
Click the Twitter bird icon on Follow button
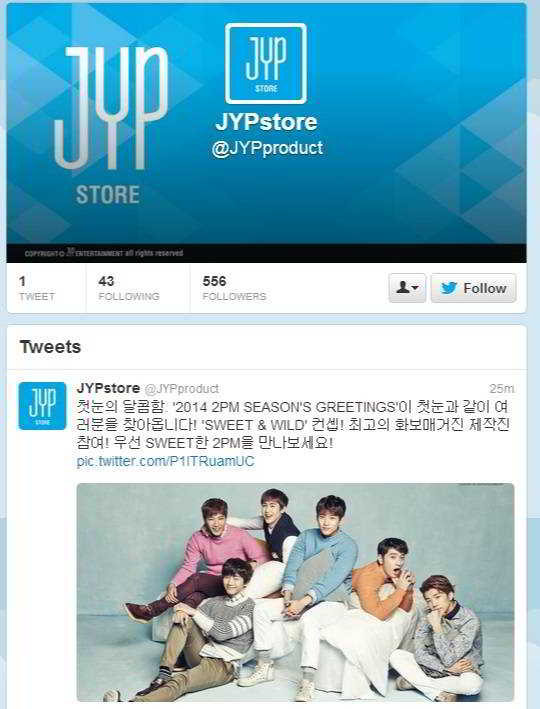(x=449, y=288)
